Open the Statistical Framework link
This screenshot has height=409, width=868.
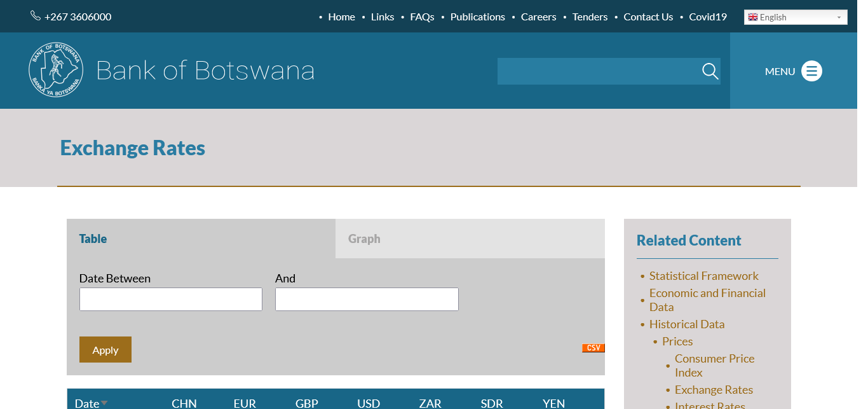tap(703, 276)
